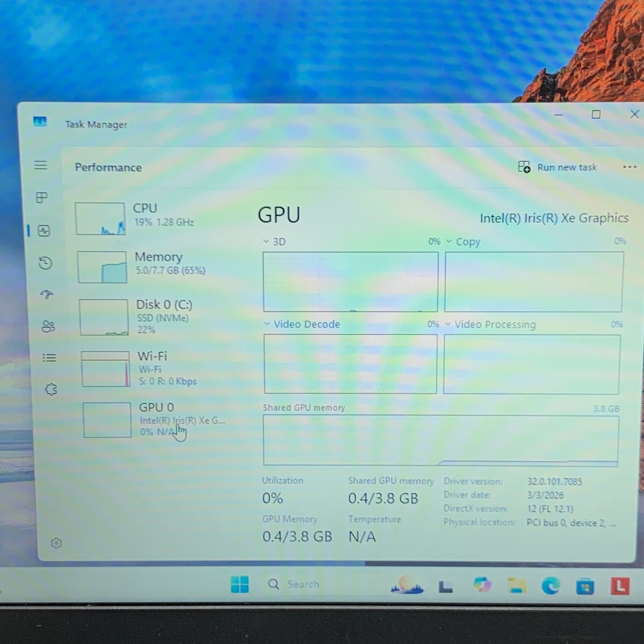The image size is (644, 644).
Task: Click the Copy engine usage graph
Action: 534,282
